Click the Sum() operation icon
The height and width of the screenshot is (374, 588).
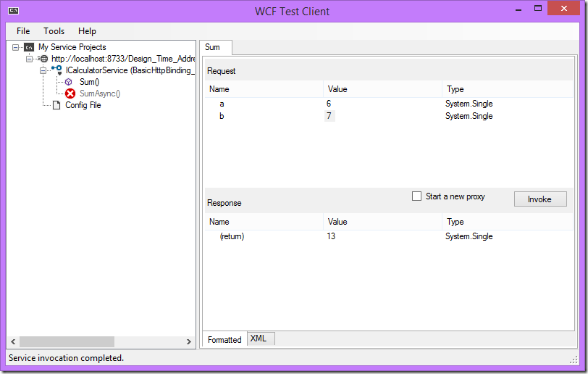click(x=69, y=82)
